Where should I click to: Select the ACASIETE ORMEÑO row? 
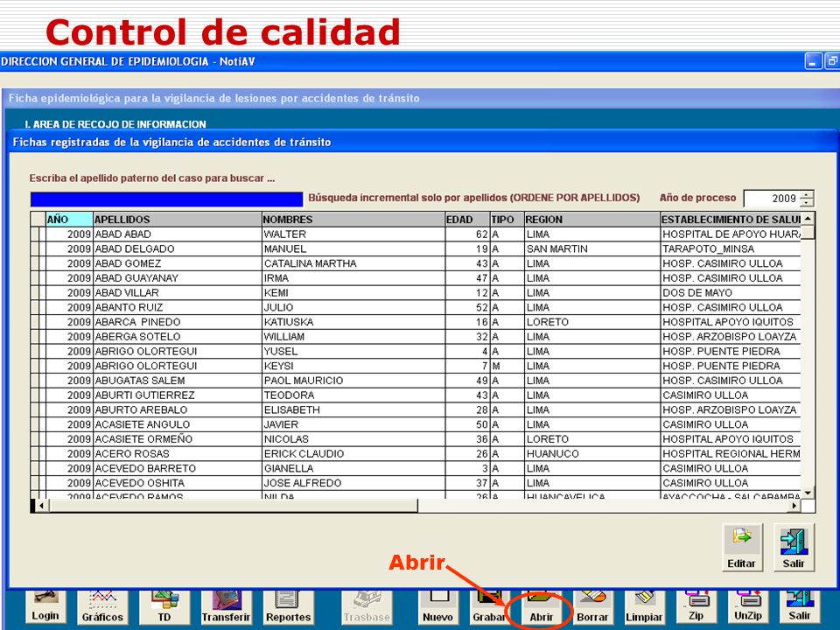(416, 438)
